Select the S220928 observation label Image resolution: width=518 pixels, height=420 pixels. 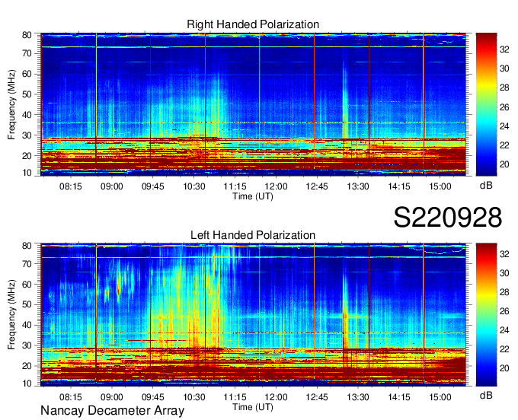click(x=448, y=217)
